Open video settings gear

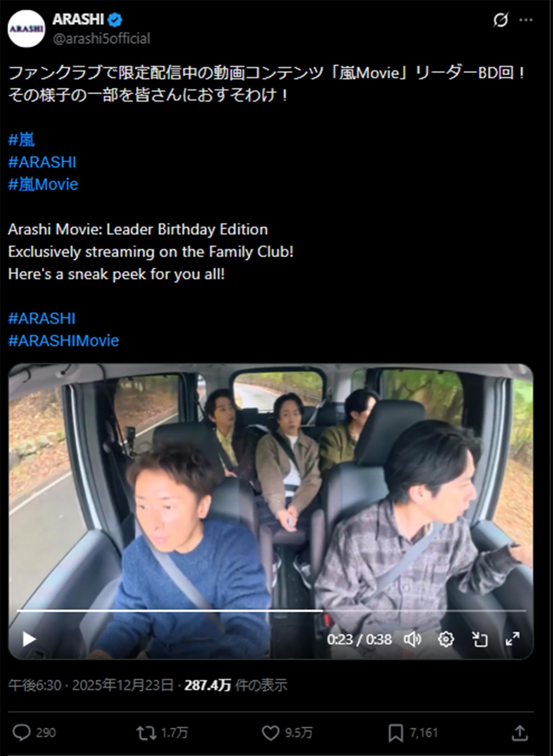(x=446, y=639)
